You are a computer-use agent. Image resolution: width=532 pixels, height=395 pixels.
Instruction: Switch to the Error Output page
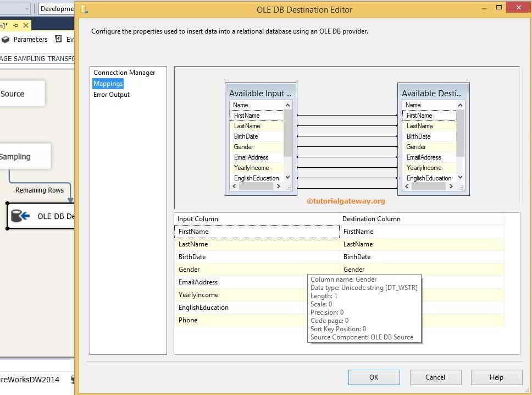click(x=111, y=94)
